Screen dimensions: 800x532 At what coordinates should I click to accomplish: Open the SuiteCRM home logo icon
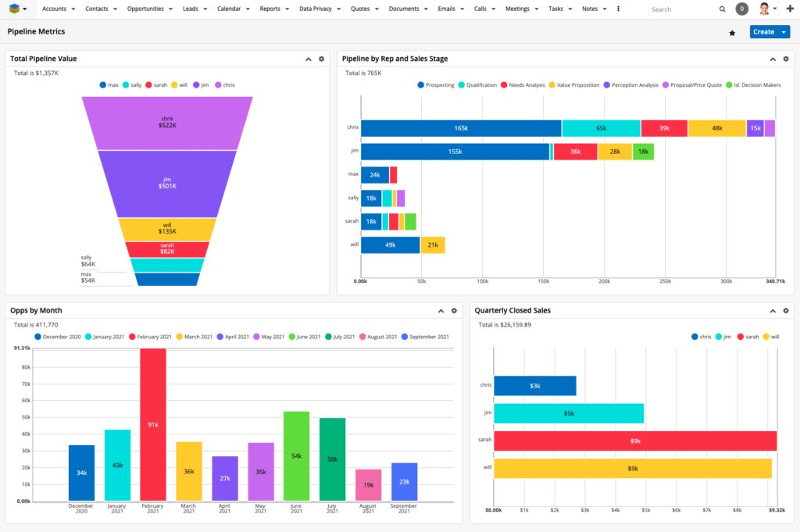tap(13, 9)
